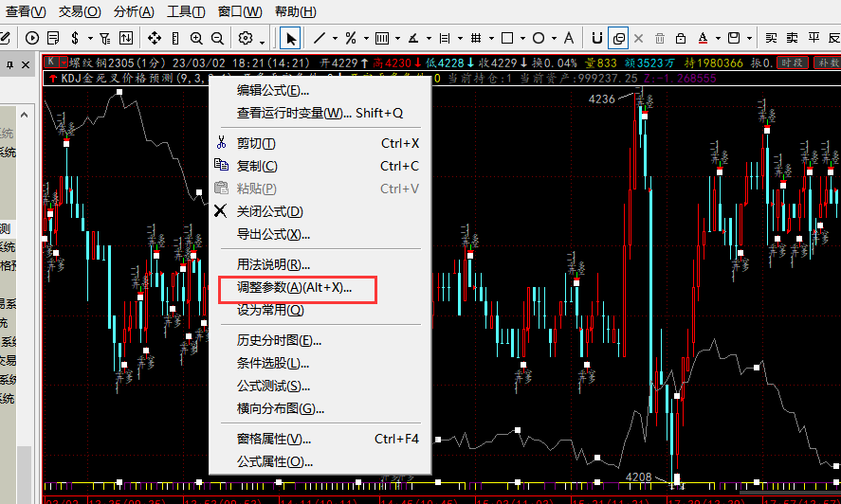Open the 交易(O) menu
Viewport: 841px width, 504px height.
coord(80,11)
